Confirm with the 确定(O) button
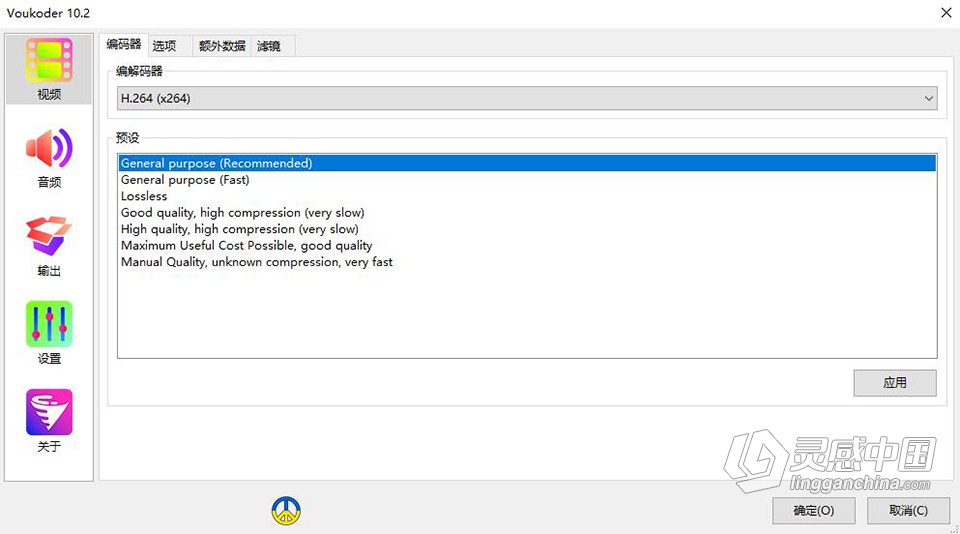Screen dimensions: 960x534 813,511
